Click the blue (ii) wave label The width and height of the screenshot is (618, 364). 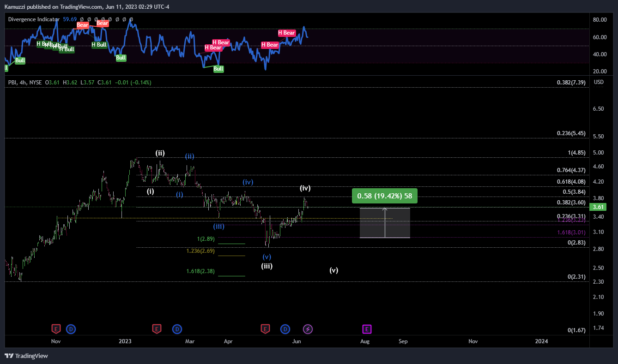(x=190, y=156)
